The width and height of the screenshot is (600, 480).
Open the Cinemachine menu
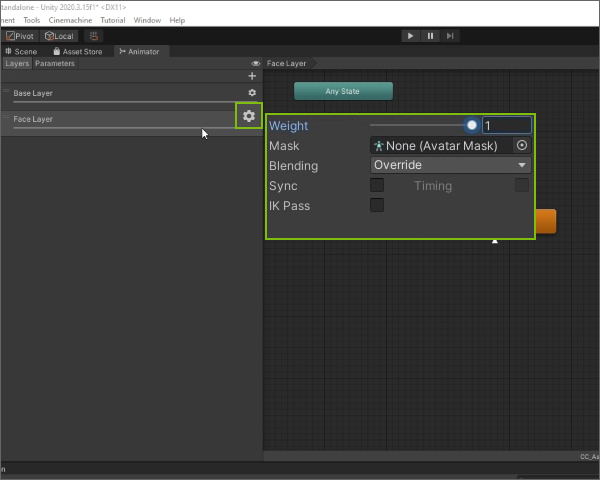70,20
